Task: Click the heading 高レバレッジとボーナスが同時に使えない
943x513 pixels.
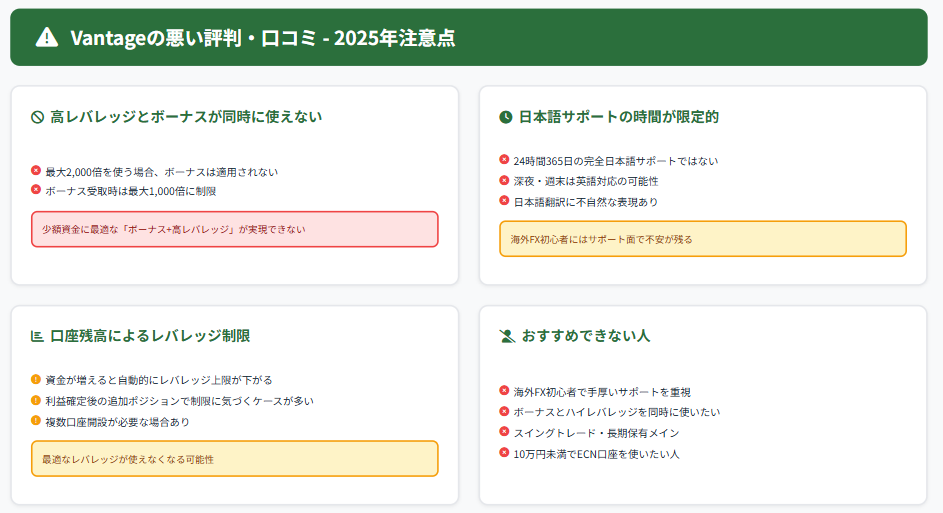Action: [x=186, y=117]
